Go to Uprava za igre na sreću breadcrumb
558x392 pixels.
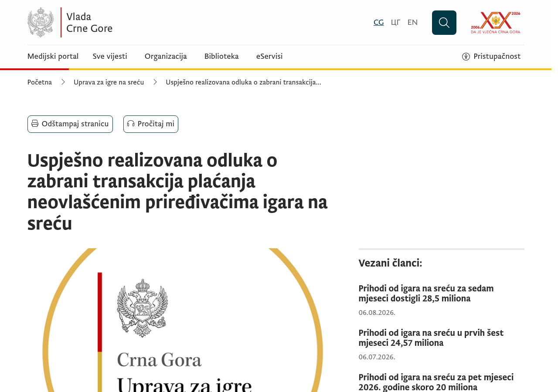[x=109, y=82]
